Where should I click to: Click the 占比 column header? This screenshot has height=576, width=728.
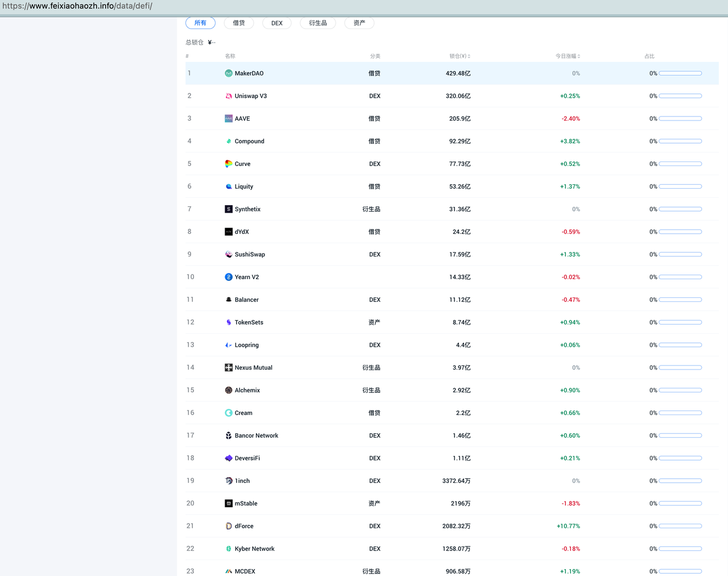pyautogui.click(x=650, y=56)
